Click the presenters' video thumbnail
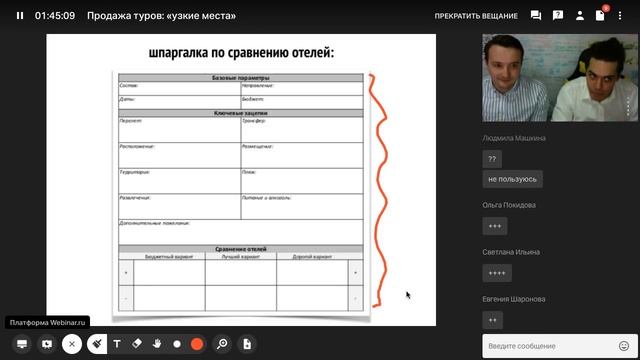The height and width of the screenshot is (360, 640). [560, 78]
